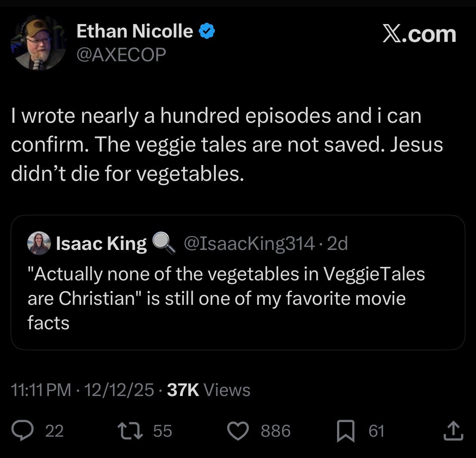476x458 pixels.
Task: Click the main tweet text about veggie tales
Action: (x=227, y=145)
